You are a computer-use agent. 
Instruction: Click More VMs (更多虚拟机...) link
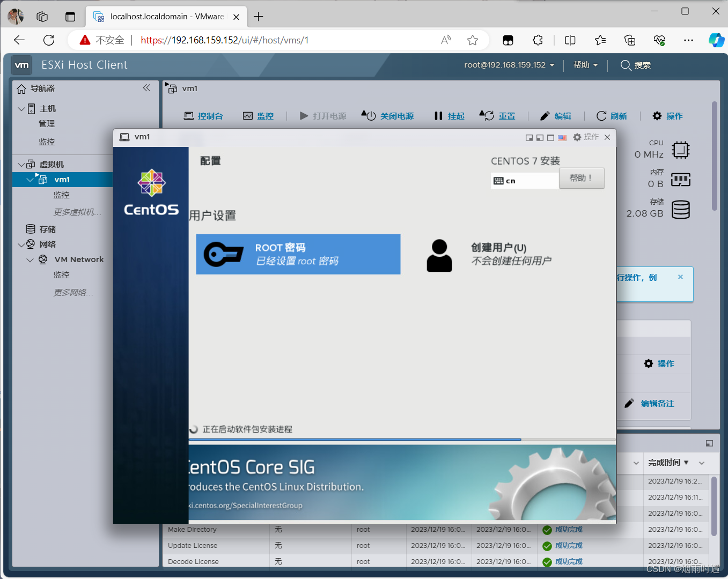(77, 212)
